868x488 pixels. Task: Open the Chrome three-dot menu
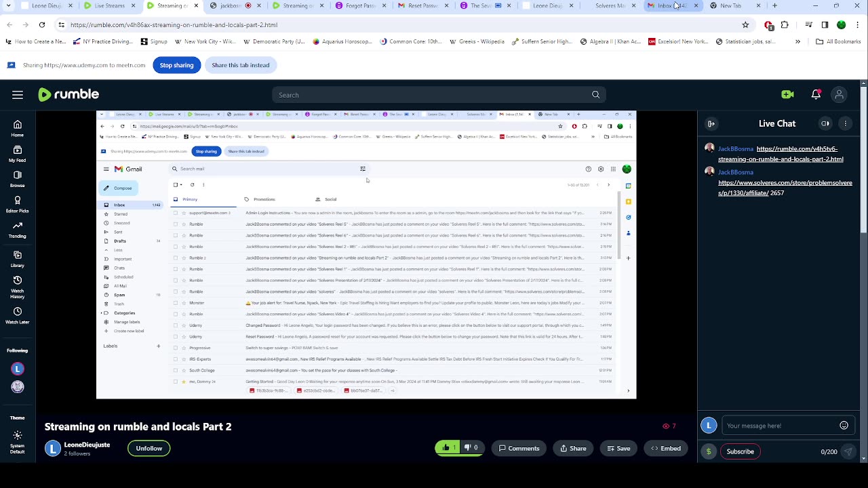tap(859, 25)
